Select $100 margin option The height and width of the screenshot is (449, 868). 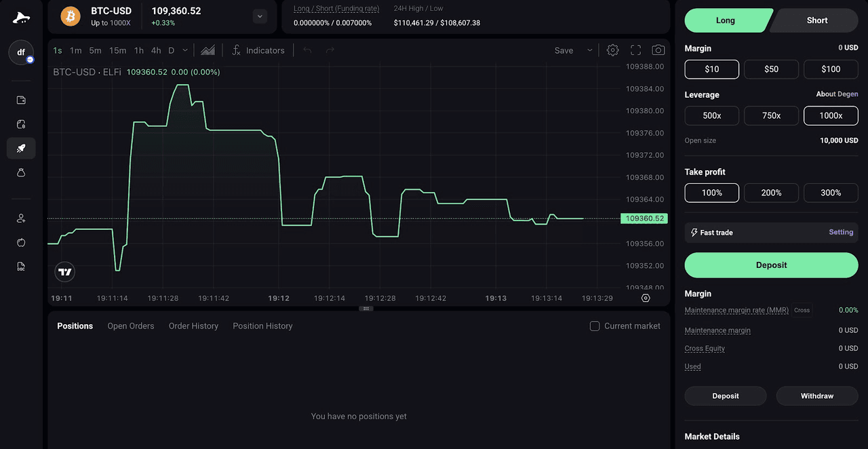pyautogui.click(x=831, y=69)
